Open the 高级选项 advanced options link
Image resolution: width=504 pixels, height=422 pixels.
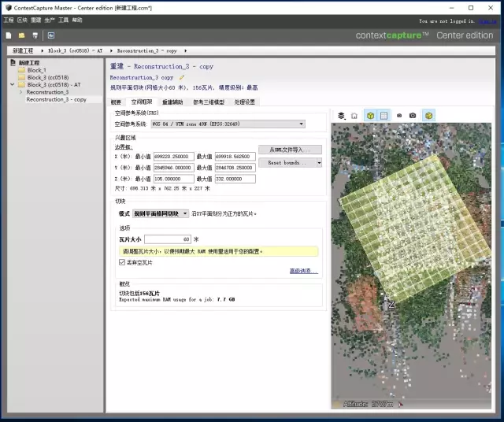click(304, 271)
